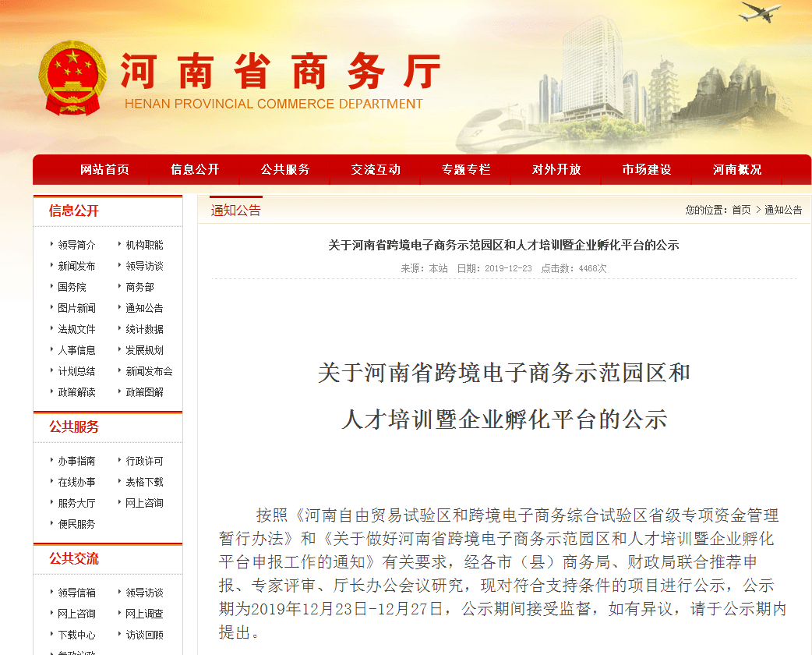The image size is (812, 655).
Task: Go to 交流互动 navigation item
Action: tap(376, 169)
